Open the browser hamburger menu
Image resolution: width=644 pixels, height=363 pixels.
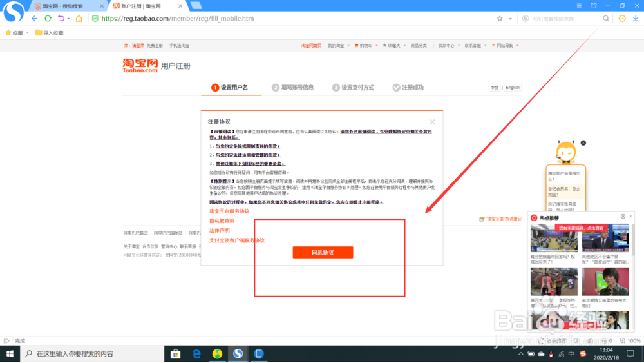[x=579, y=6]
